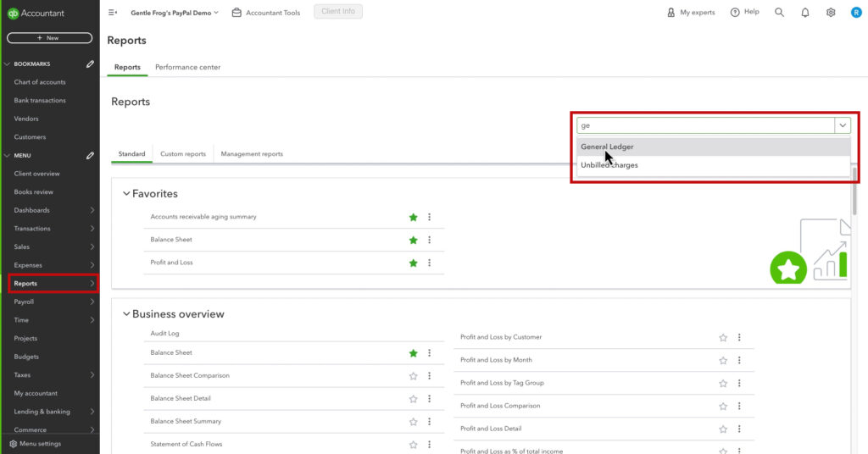Open more options for Profit and Loss by Tag Group

point(739,383)
